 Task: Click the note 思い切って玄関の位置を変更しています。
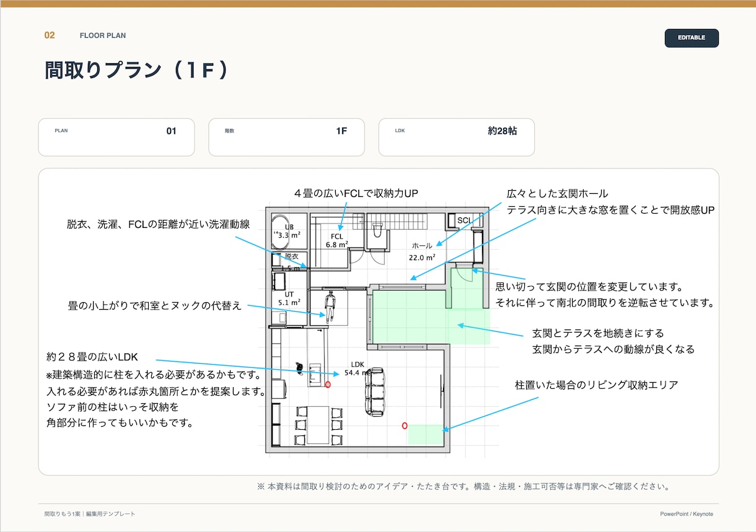(x=589, y=287)
